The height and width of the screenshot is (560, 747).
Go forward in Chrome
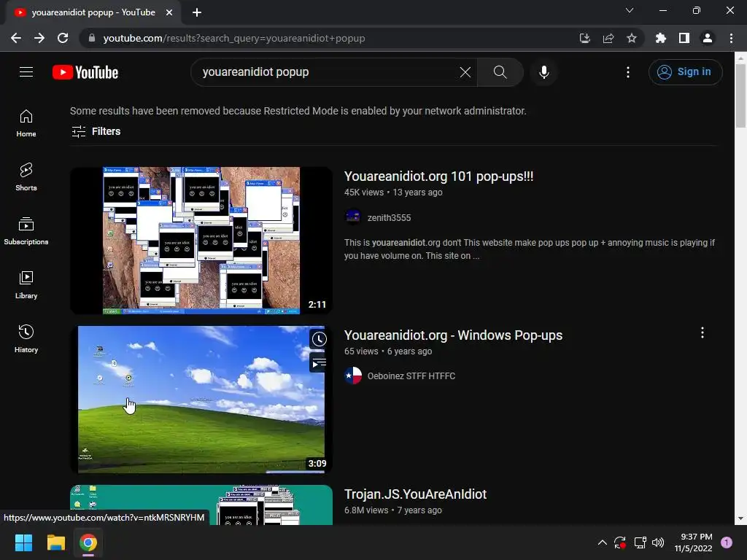pos(39,38)
